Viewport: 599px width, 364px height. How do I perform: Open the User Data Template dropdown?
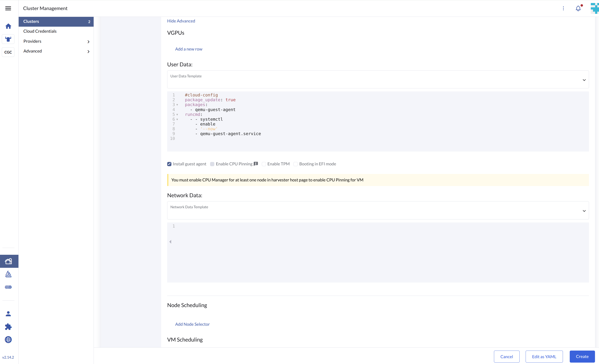pos(378,79)
